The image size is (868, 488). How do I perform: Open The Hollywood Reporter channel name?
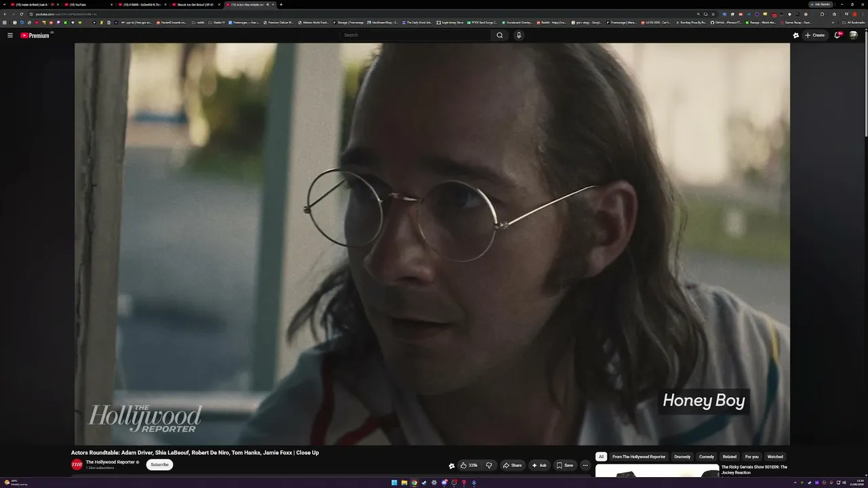(111, 462)
